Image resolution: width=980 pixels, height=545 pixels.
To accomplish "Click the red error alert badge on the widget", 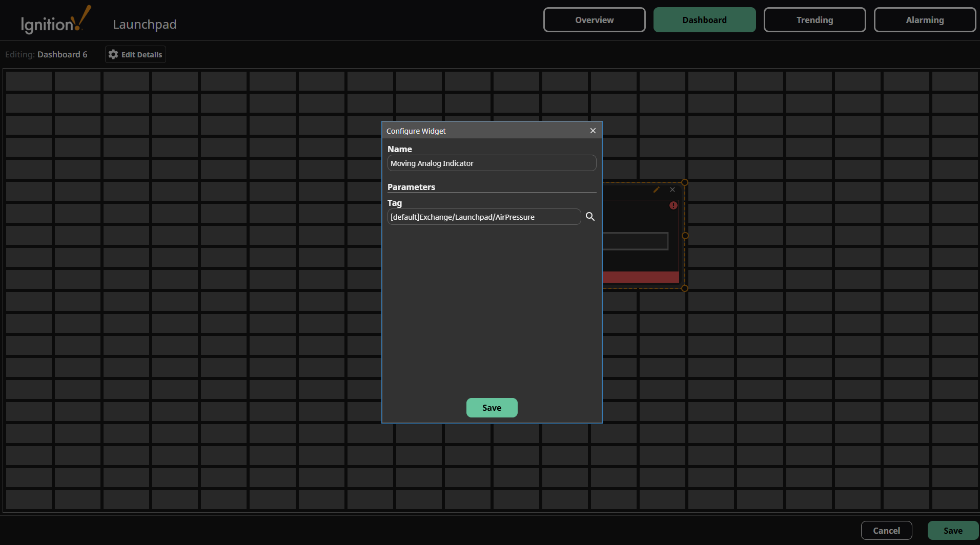I will (x=673, y=205).
